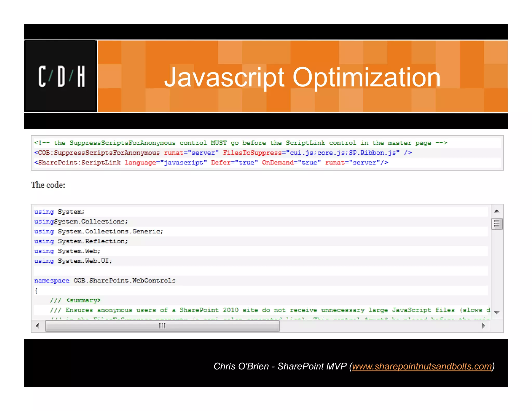Click 'using System.Collections.Generic;' line
This screenshot has height=411, width=532.
click(99, 231)
